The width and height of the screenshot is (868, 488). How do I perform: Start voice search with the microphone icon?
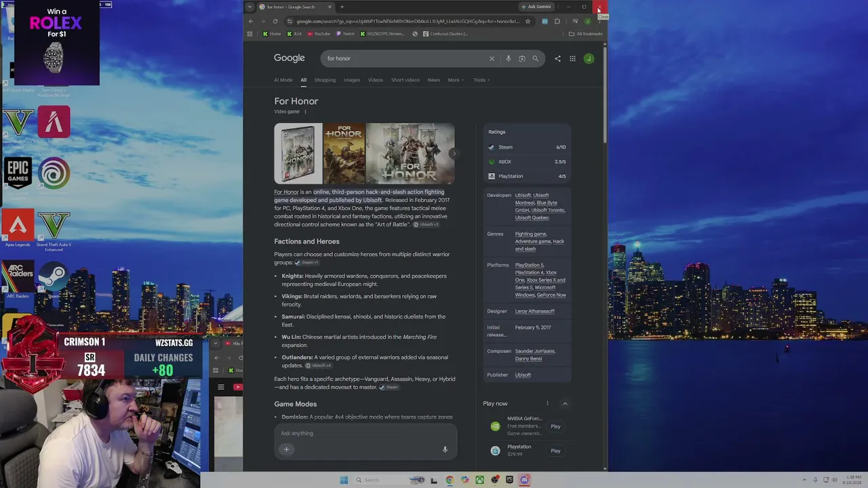[x=508, y=58]
